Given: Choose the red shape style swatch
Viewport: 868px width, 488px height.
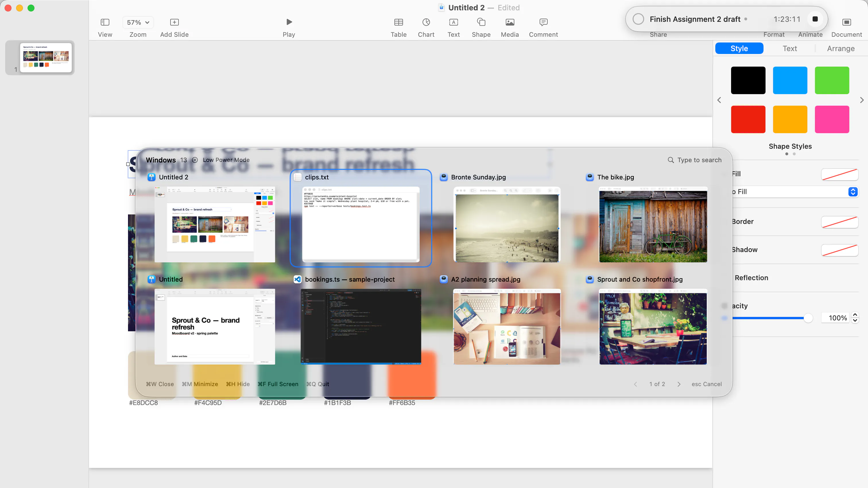Looking at the screenshot, I should click(x=748, y=119).
